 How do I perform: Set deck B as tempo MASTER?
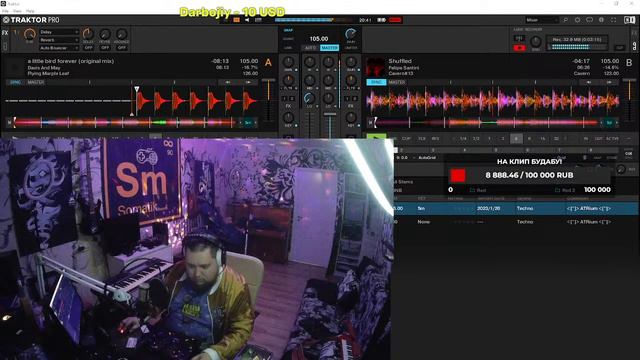pos(397,82)
